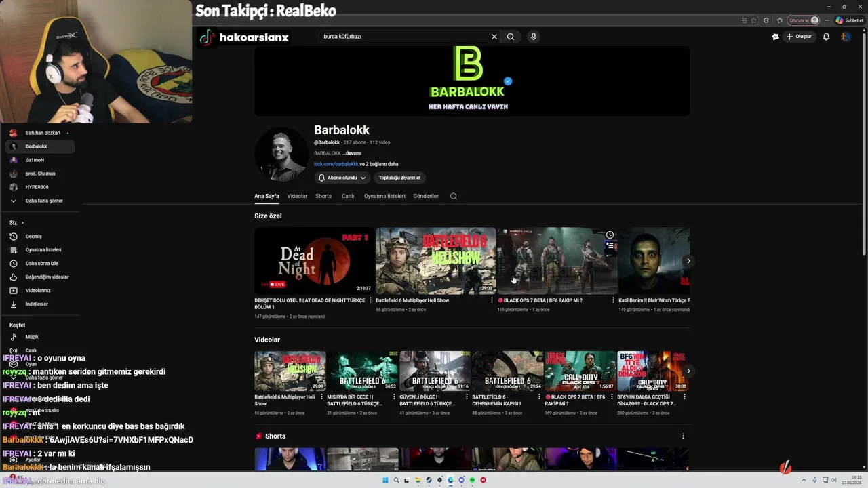This screenshot has height=488, width=868.
Task: Open the kick.com/barbalokkk link
Action: [336, 164]
